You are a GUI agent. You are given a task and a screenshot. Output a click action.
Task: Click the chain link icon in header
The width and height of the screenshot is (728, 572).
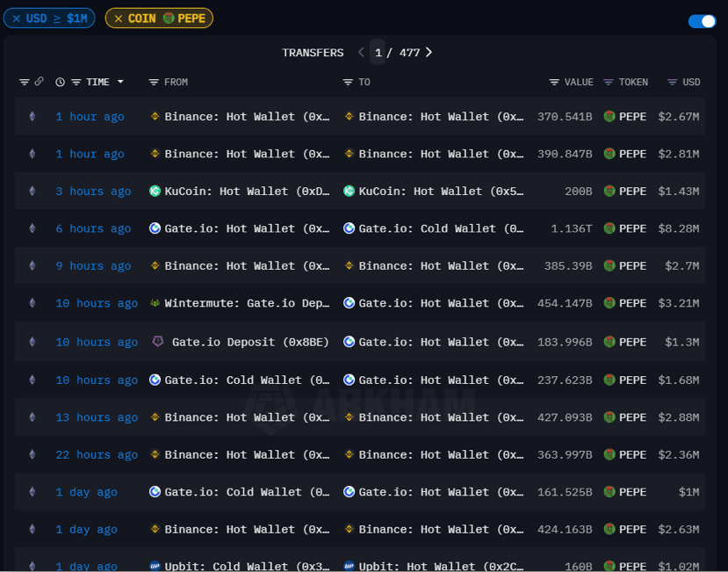click(39, 82)
